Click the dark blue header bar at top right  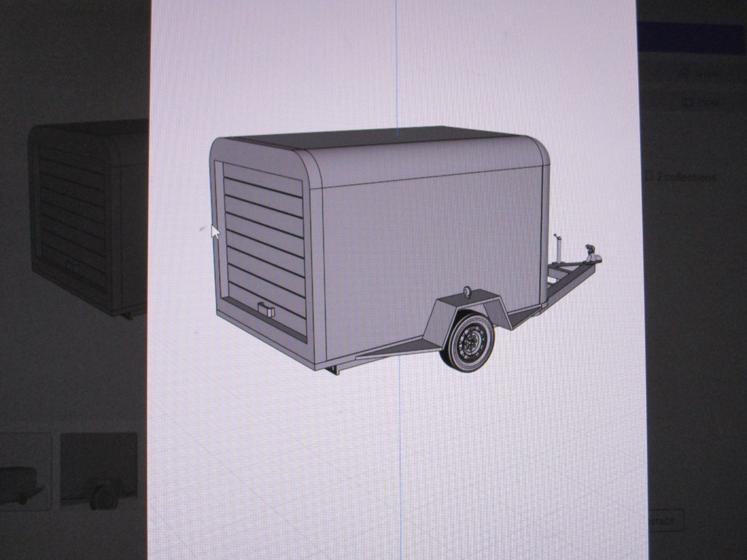691,37
